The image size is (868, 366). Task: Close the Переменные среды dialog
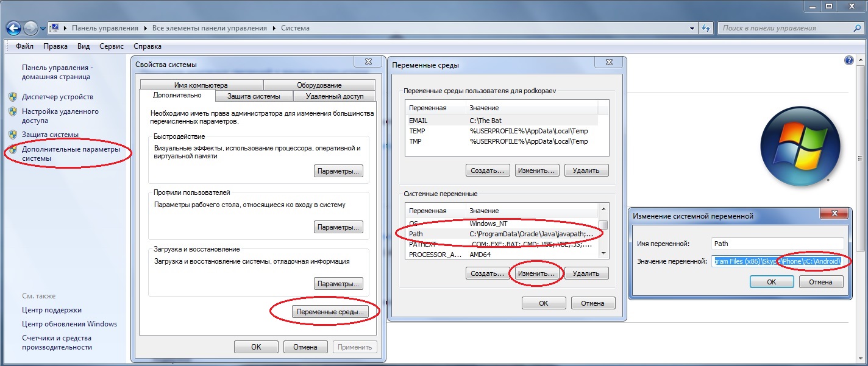click(x=610, y=62)
